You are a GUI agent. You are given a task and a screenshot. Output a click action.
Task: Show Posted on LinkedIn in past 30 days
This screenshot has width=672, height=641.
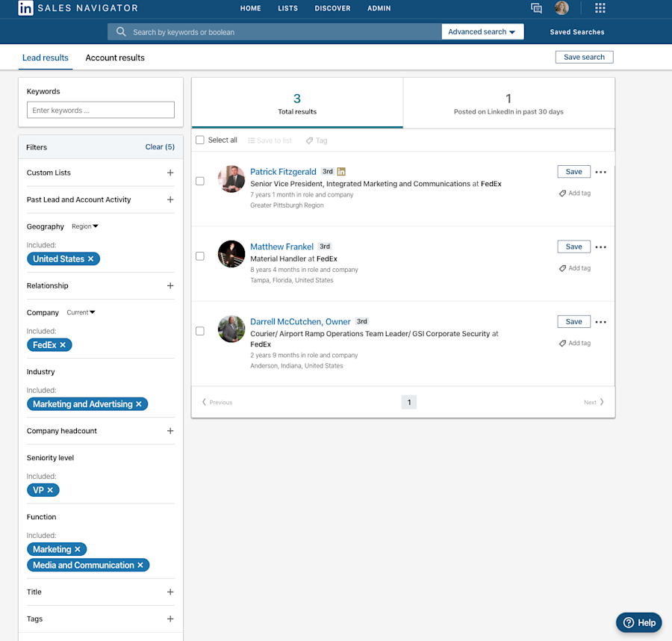point(508,103)
